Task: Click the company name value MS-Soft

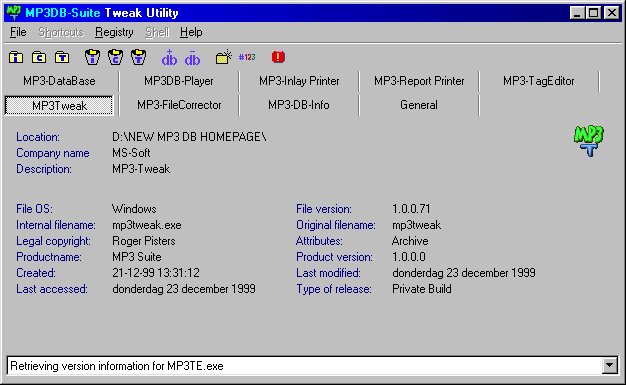Action: 131,153
